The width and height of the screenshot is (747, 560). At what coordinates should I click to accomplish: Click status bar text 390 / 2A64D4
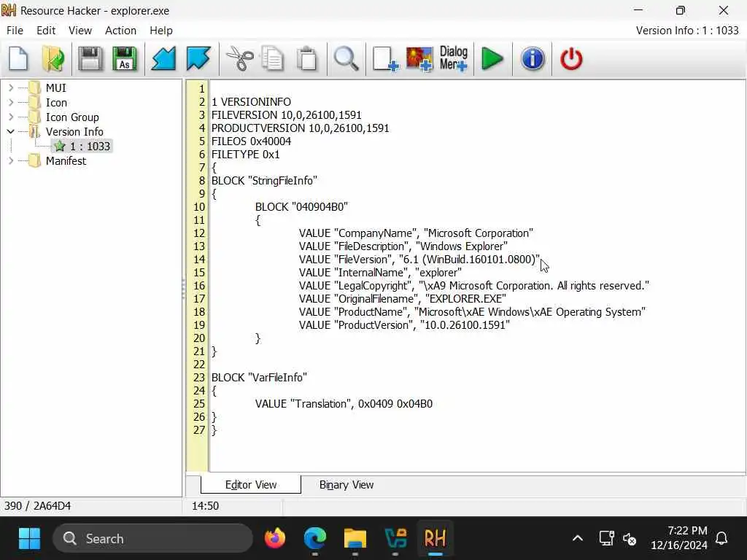click(x=38, y=506)
